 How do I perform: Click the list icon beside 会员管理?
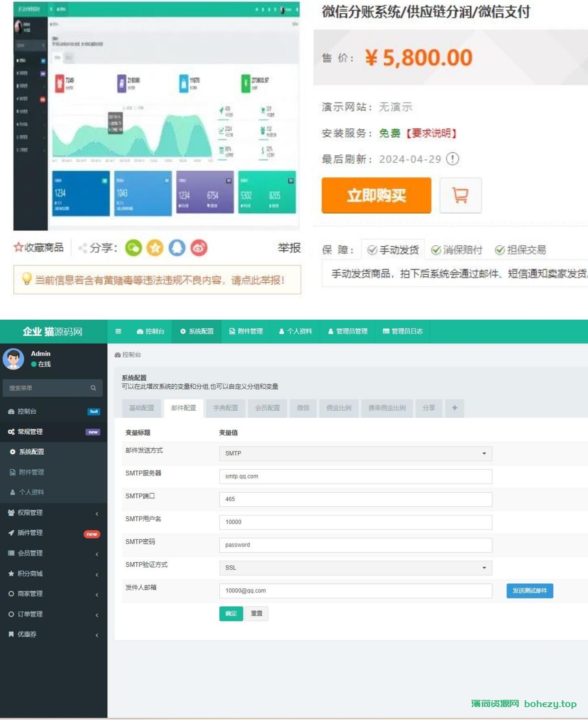click(11, 553)
